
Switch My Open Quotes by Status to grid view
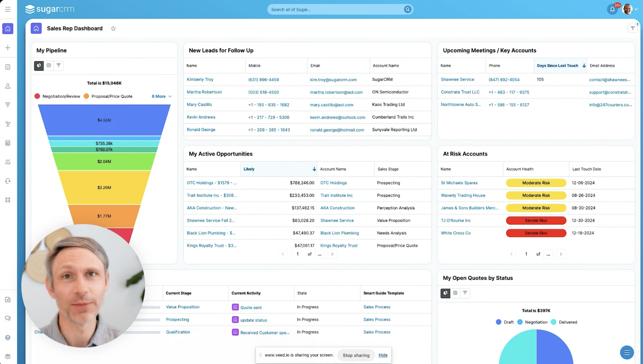coord(455,293)
